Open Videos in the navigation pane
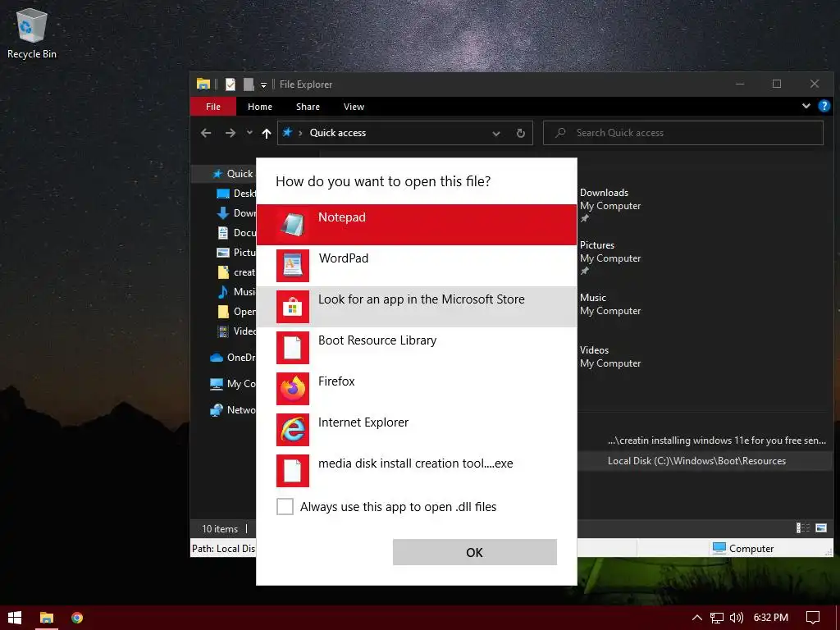840x630 pixels. pyautogui.click(x=235, y=331)
